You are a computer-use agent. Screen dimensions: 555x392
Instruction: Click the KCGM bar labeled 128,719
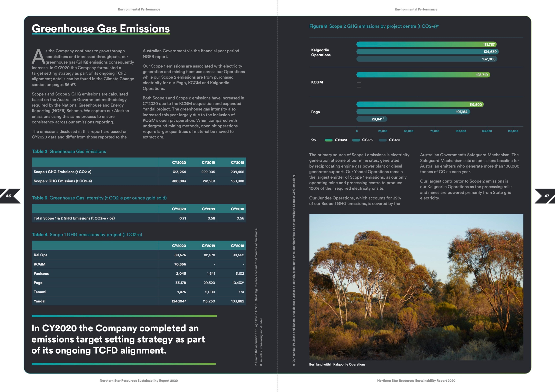(x=423, y=75)
